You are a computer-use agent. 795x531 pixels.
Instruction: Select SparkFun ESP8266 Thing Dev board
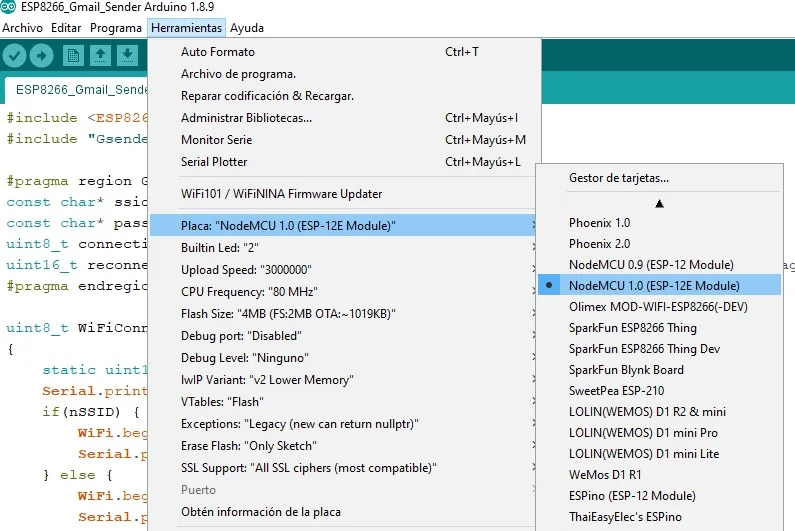[659, 349]
